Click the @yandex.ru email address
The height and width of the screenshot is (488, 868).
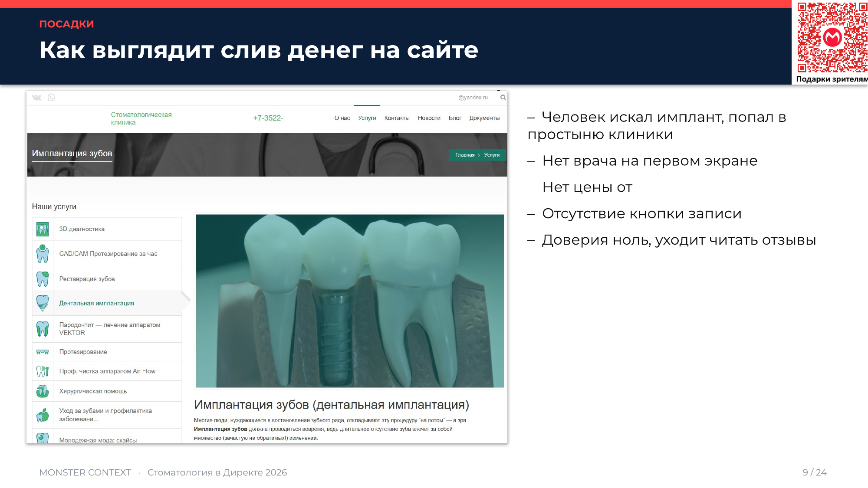(473, 98)
